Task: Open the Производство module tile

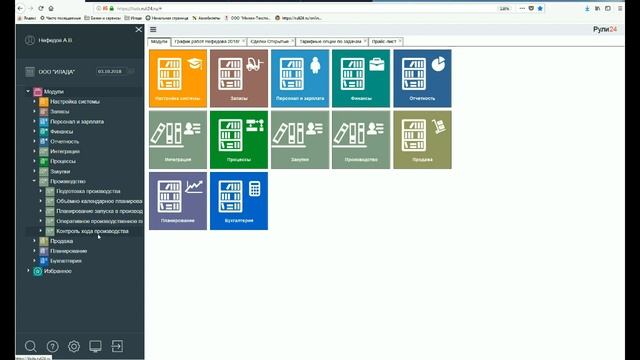Action: pyautogui.click(x=361, y=140)
